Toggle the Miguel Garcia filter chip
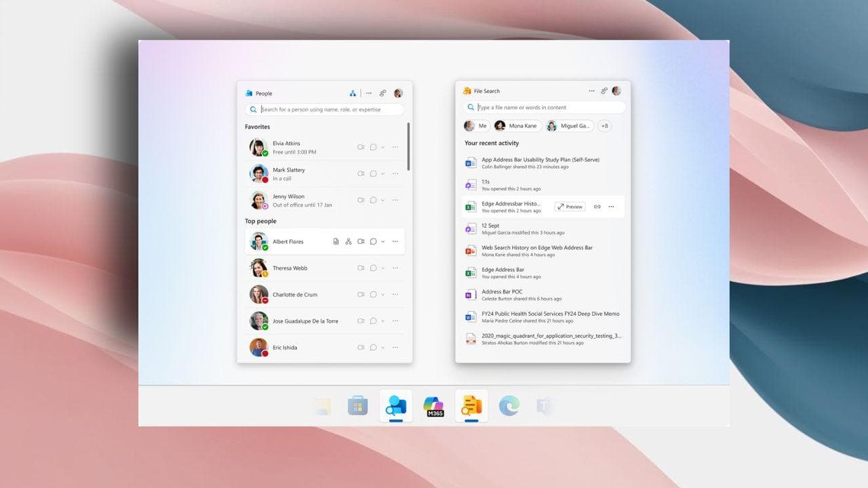The width and height of the screenshot is (868, 488). click(x=570, y=126)
